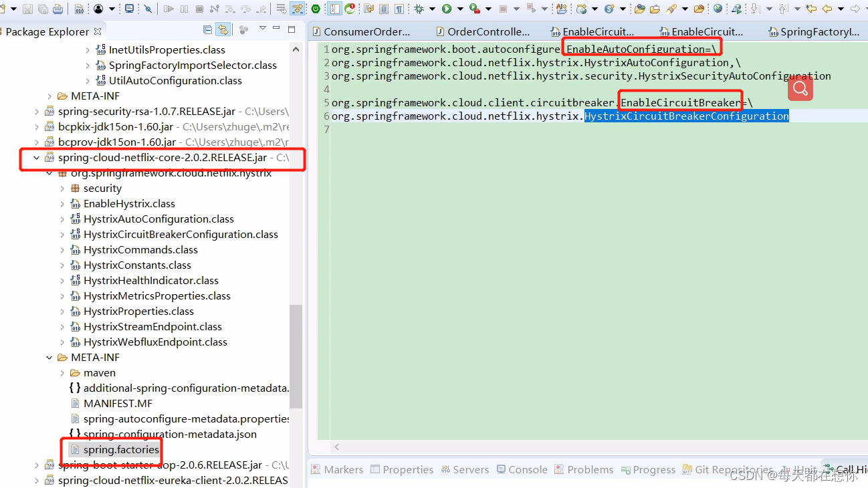Select spring-cloud-netflix-eureka-client jar in tree
The height and width of the screenshot is (488, 868).
(173, 481)
